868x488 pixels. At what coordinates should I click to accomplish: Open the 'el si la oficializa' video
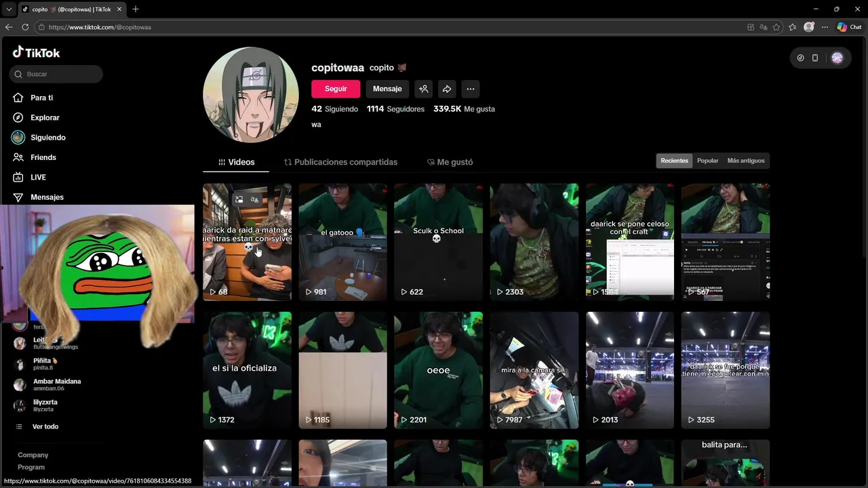tap(247, 370)
